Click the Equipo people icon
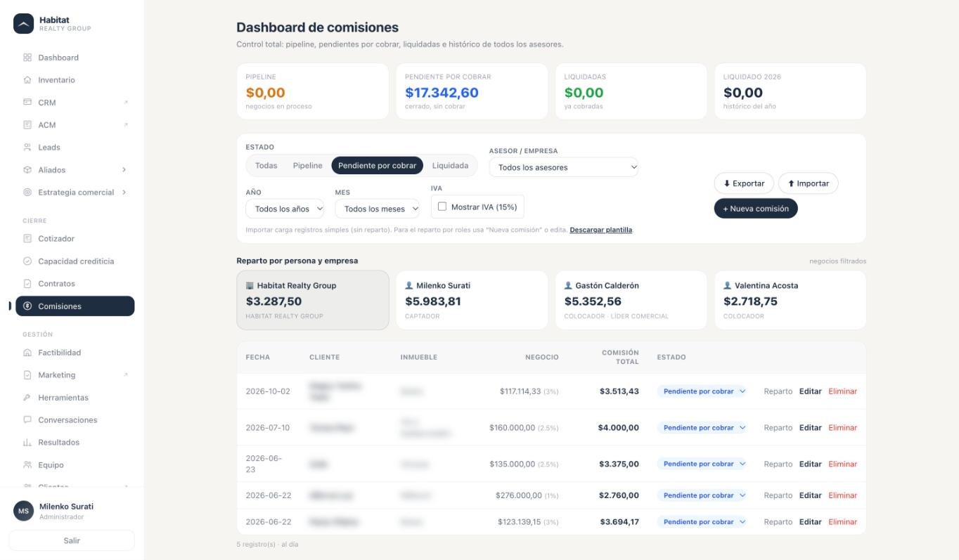 tap(27, 465)
